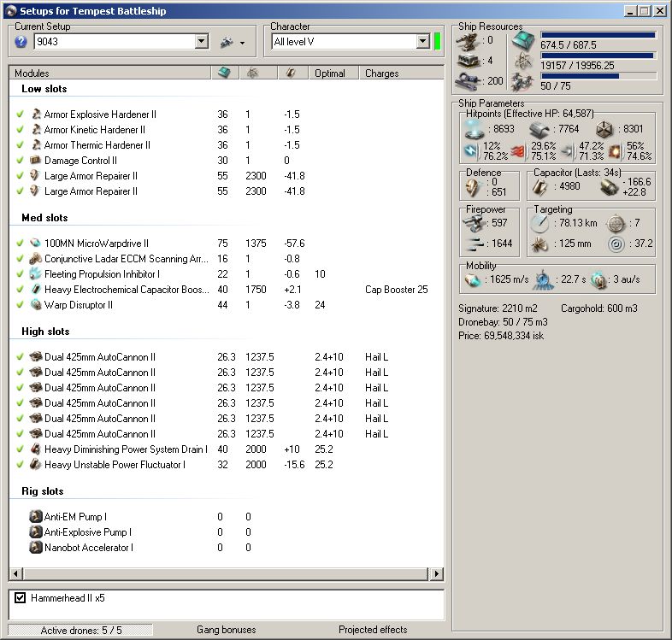Open the small arrow beside ship icon
This screenshot has width=672, height=640.
point(243,43)
